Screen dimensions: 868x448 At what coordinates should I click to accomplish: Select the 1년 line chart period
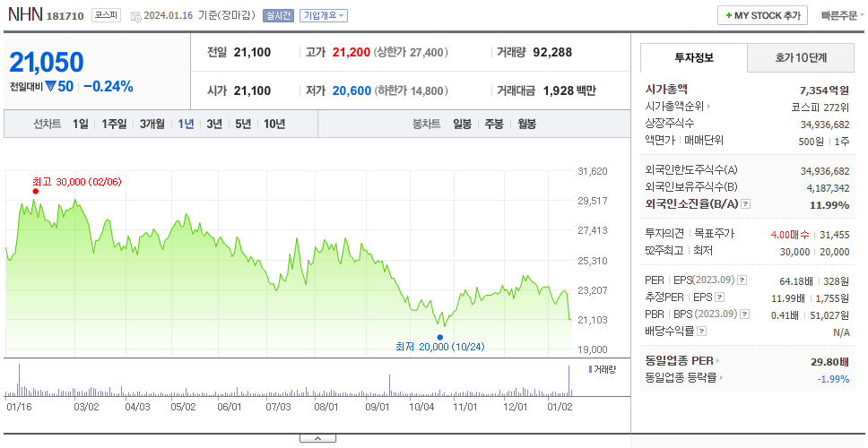(186, 124)
